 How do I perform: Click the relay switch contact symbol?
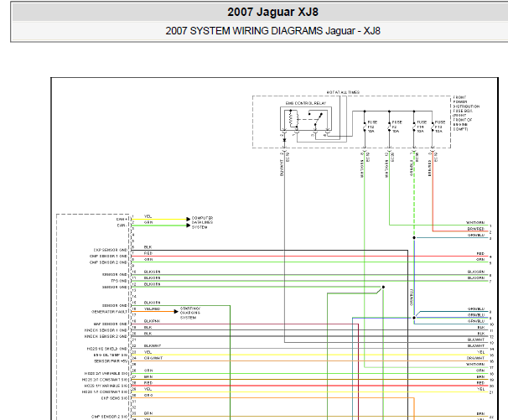coord(315,118)
